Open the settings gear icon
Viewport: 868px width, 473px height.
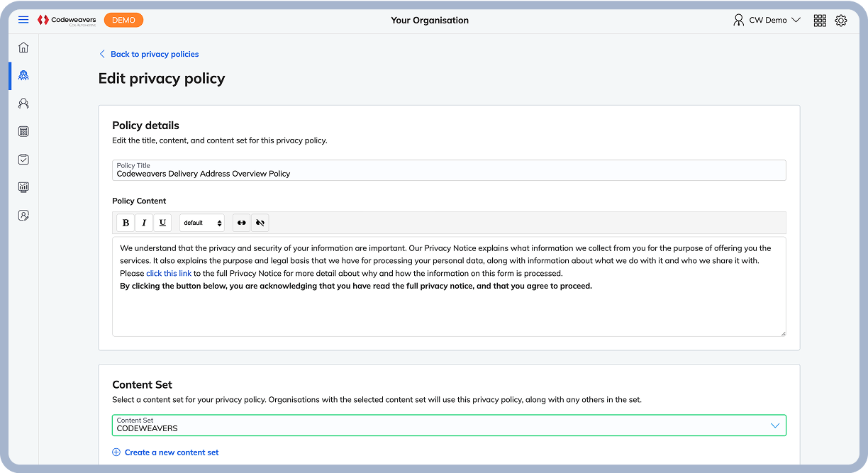tap(841, 21)
